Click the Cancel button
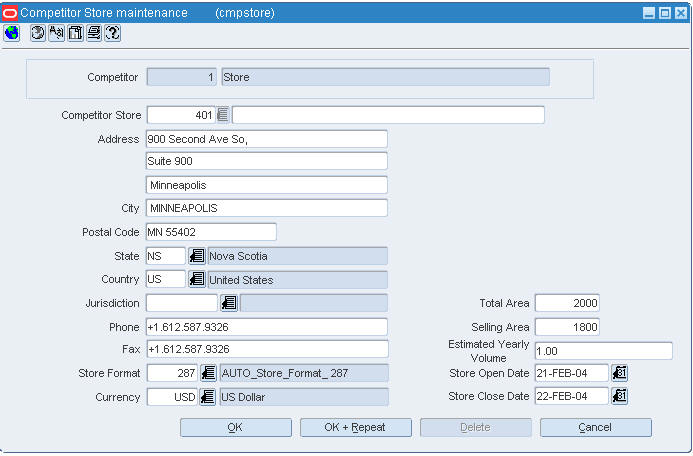Screen dimensions: 693x456 point(596,427)
